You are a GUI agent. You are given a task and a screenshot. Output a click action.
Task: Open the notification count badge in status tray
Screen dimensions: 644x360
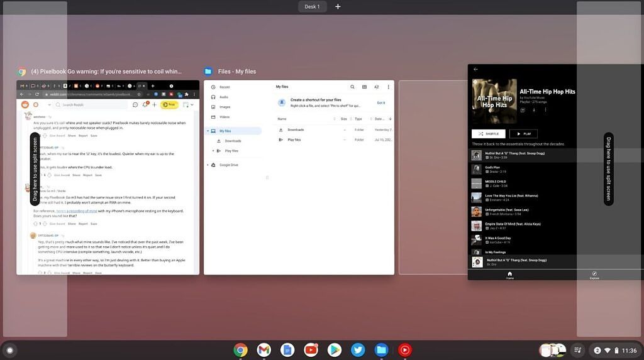coord(597,351)
